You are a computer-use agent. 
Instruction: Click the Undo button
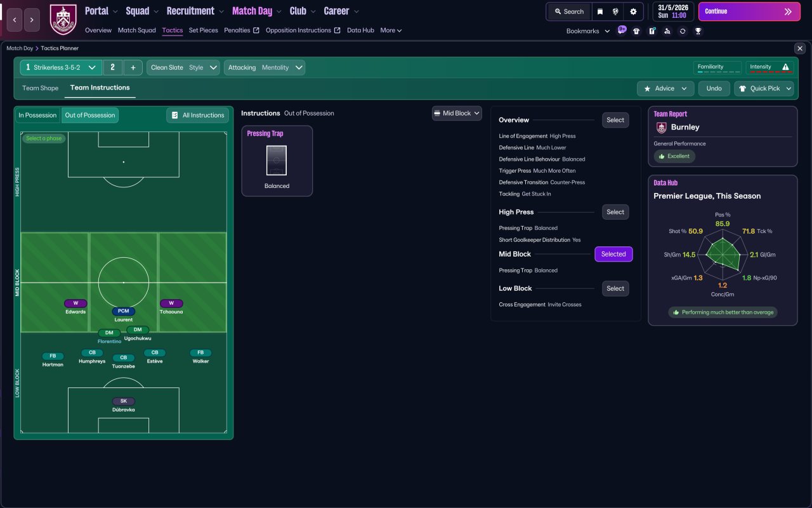point(714,88)
